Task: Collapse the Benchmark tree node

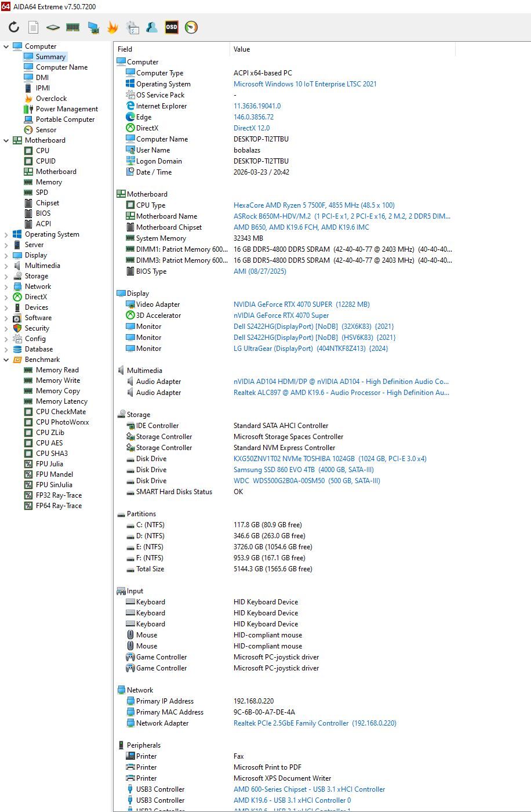Action: pos(6,360)
